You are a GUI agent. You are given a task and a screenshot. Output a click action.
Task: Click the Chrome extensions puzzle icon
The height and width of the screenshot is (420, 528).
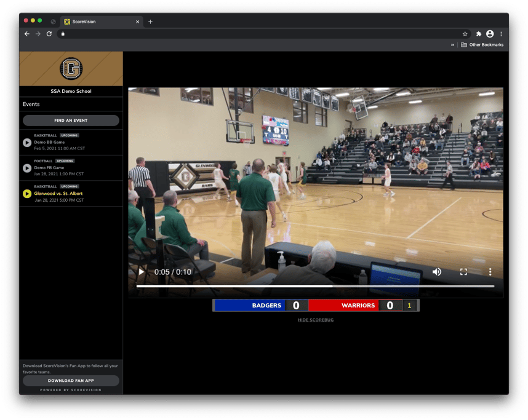(x=479, y=34)
